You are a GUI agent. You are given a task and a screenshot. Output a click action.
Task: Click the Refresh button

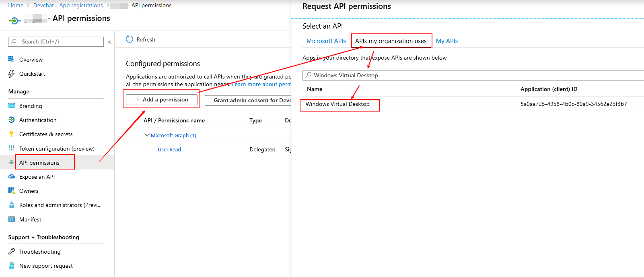click(x=140, y=39)
